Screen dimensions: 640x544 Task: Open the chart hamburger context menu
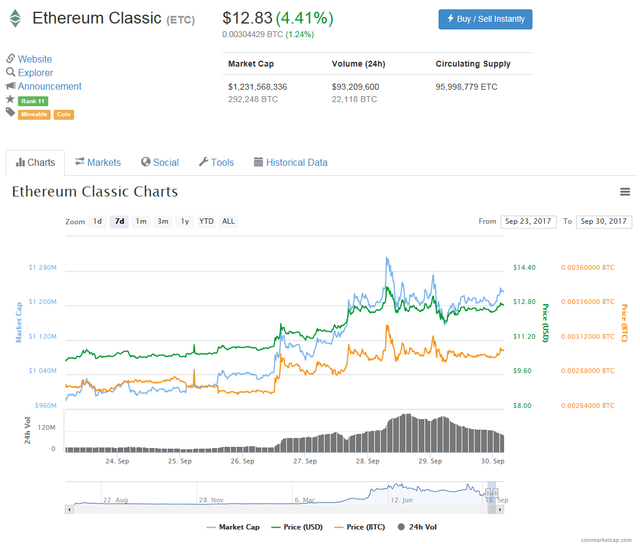pyautogui.click(x=625, y=191)
